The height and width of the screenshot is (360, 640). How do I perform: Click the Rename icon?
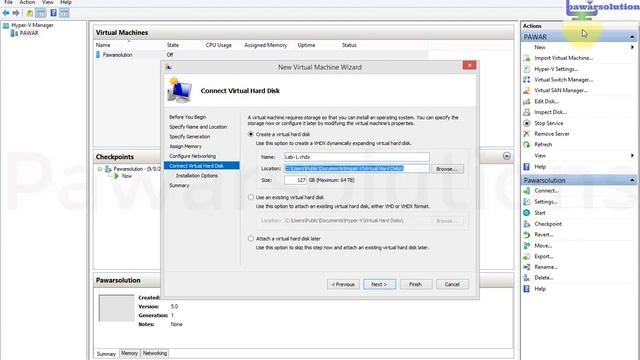[x=527, y=267]
